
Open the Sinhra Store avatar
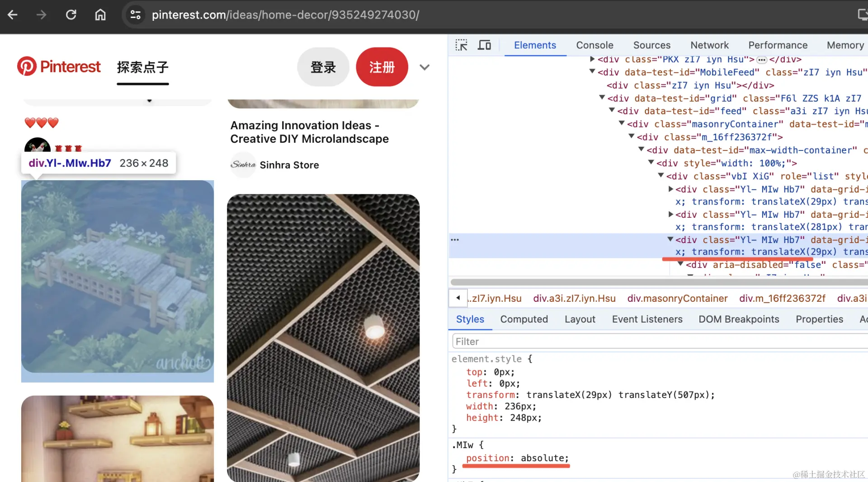pos(243,165)
